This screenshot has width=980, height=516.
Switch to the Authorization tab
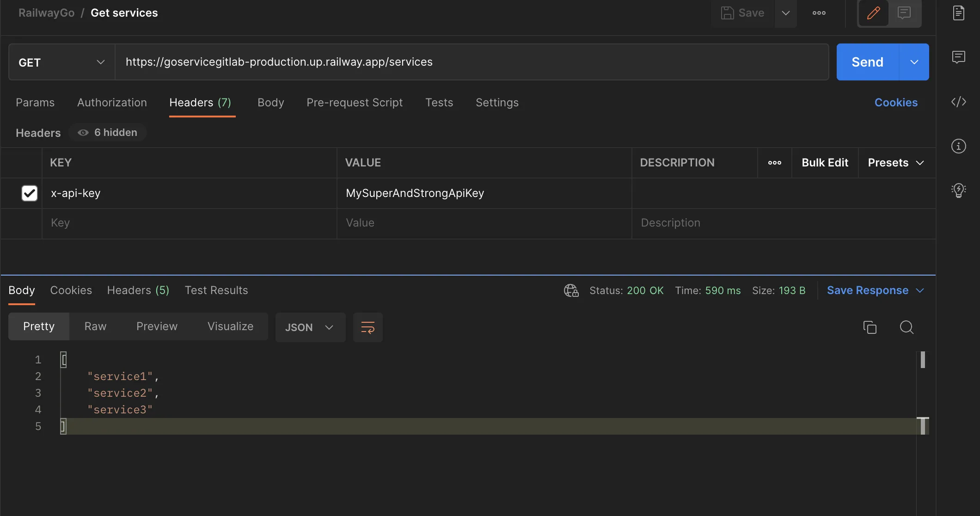(112, 103)
